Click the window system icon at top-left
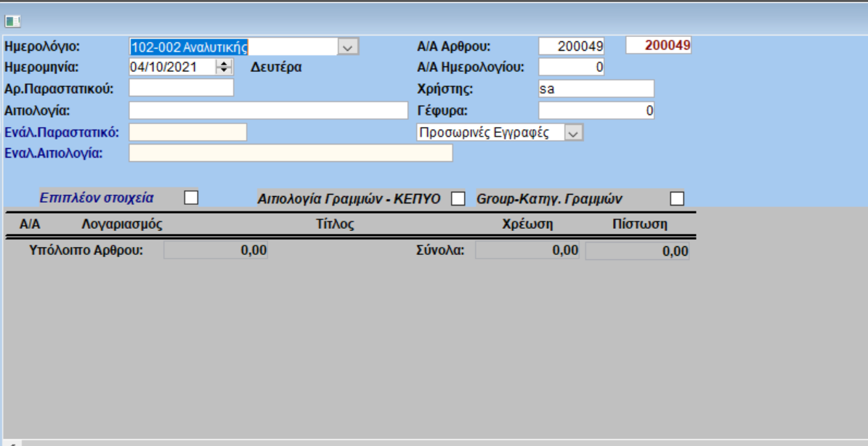This screenshot has width=868, height=446. (x=12, y=21)
